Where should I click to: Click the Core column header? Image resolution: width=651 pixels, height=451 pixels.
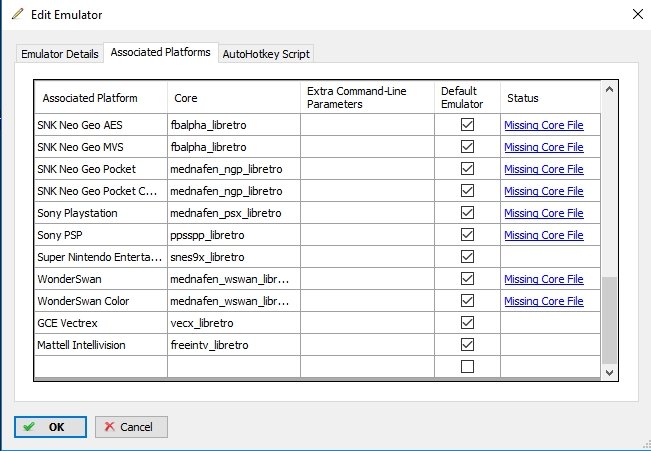point(234,97)
